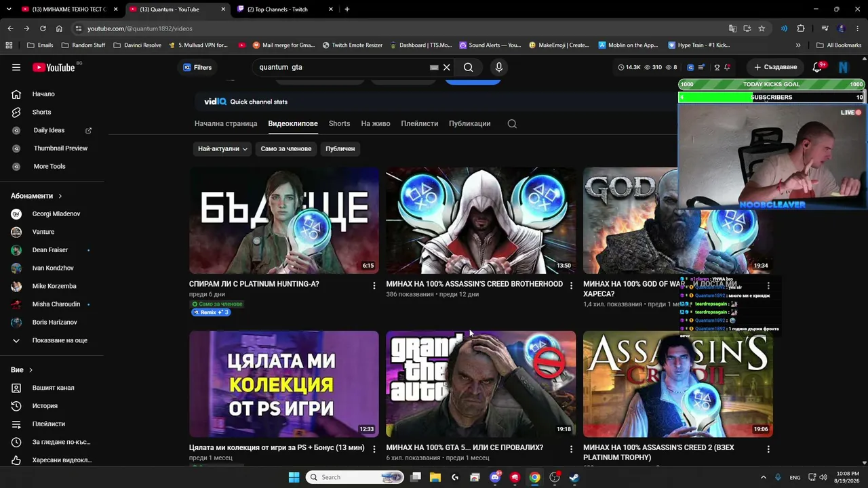Open Вашият канал in the sidebar
Image resolution: width=868 pixels, height=488 pixels.
pos(52,388)
